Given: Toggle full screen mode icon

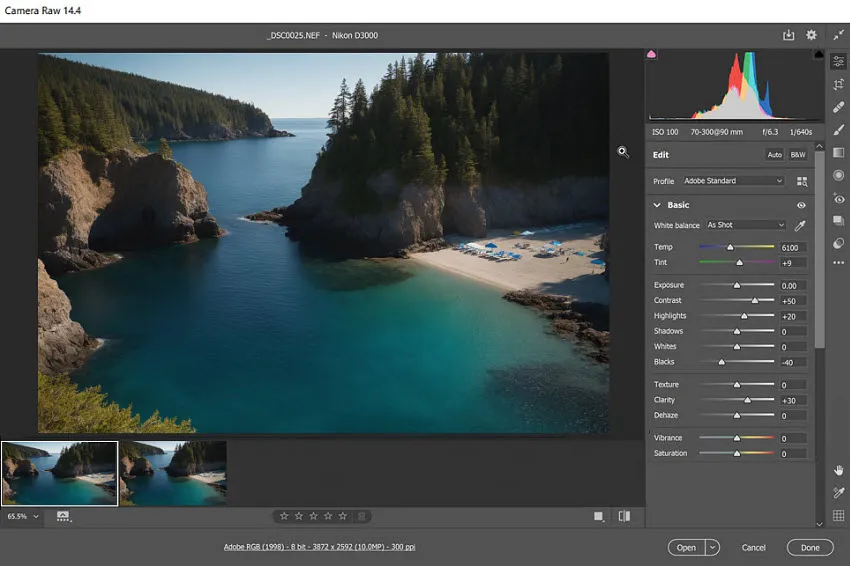Looking at the screenshot, I should [x=838, y=35].
